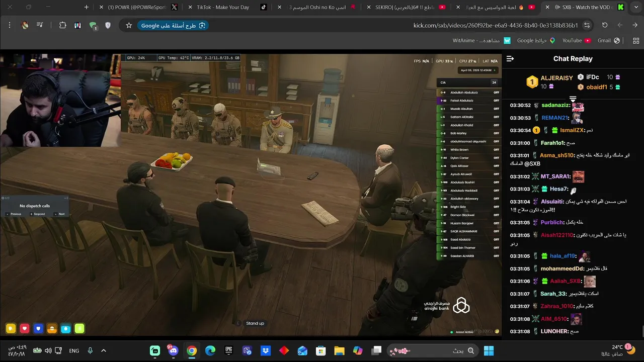Open Epic Games Launcher from taskbar

[x=229, y=350]
